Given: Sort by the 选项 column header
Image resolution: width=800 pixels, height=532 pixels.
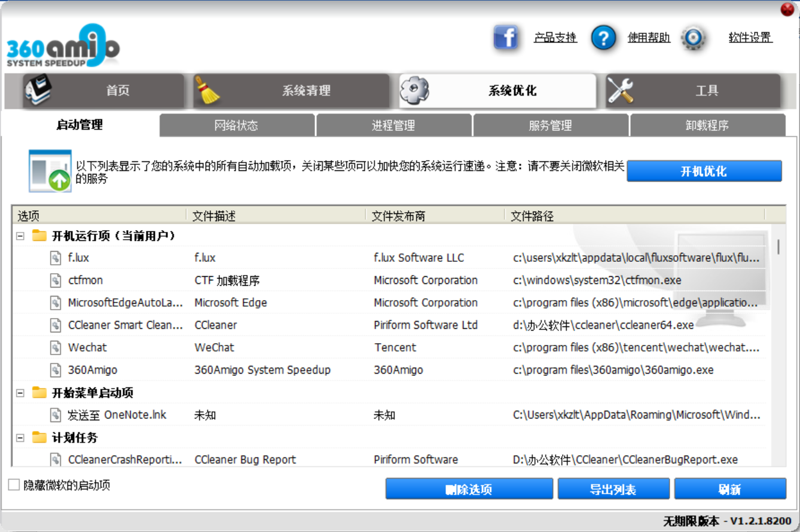Looking at the screenshot, I should [99, 216].
